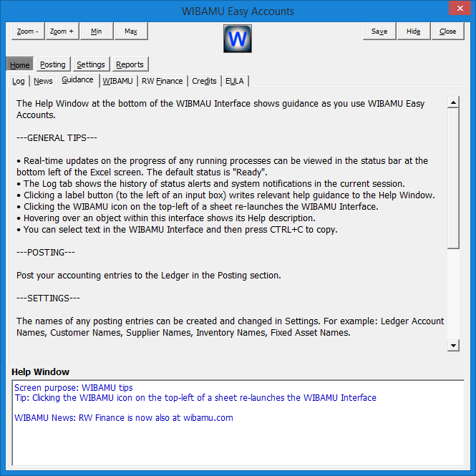The width and height of the screenshot is (476, 476).
Task: Click the Max button
Action: [130, 31]
